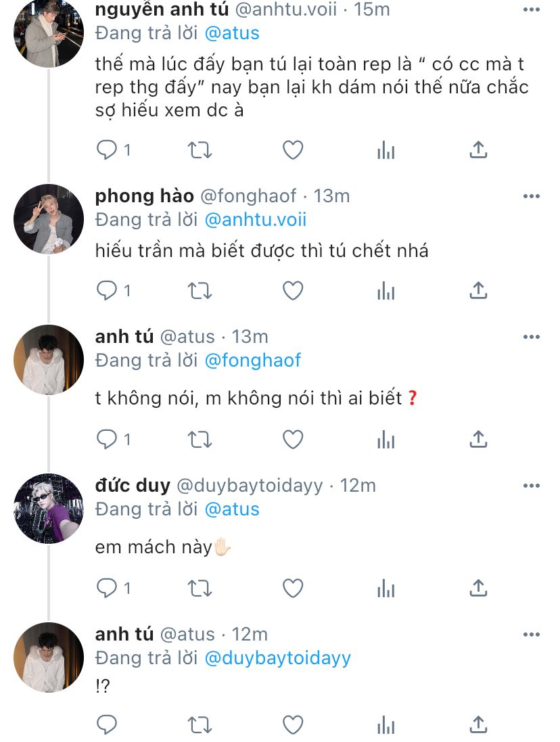Screen dimensions: 560x742
Task: Open more options on nguyễn anh tú's tweet
Action: point(532,10)
